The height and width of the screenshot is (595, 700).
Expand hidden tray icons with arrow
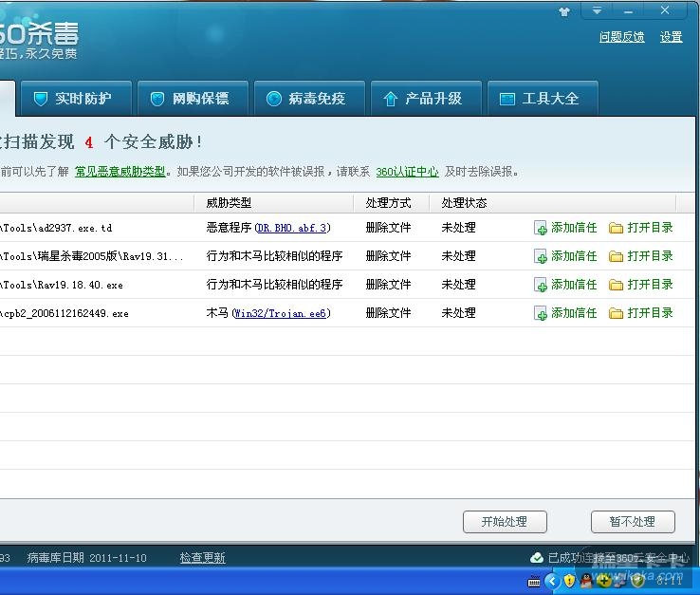[551, 580]
